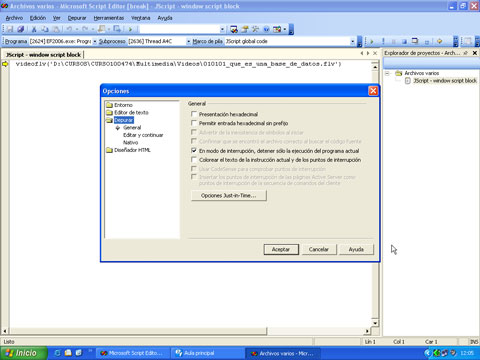Open the Herramientas menu
The width and height of the screenshot is (480, 360).
click(109, 18)
